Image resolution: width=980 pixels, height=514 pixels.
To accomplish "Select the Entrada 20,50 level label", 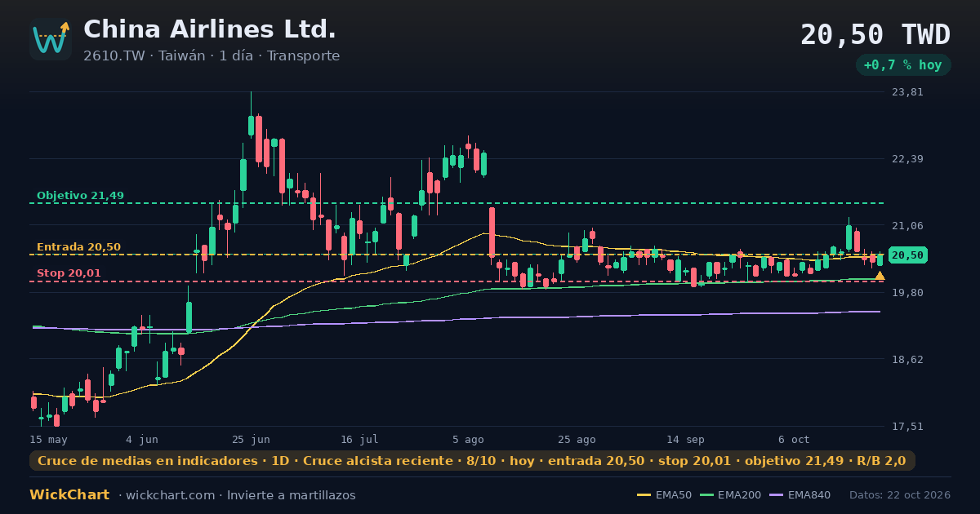I will [x=78, y=247].
